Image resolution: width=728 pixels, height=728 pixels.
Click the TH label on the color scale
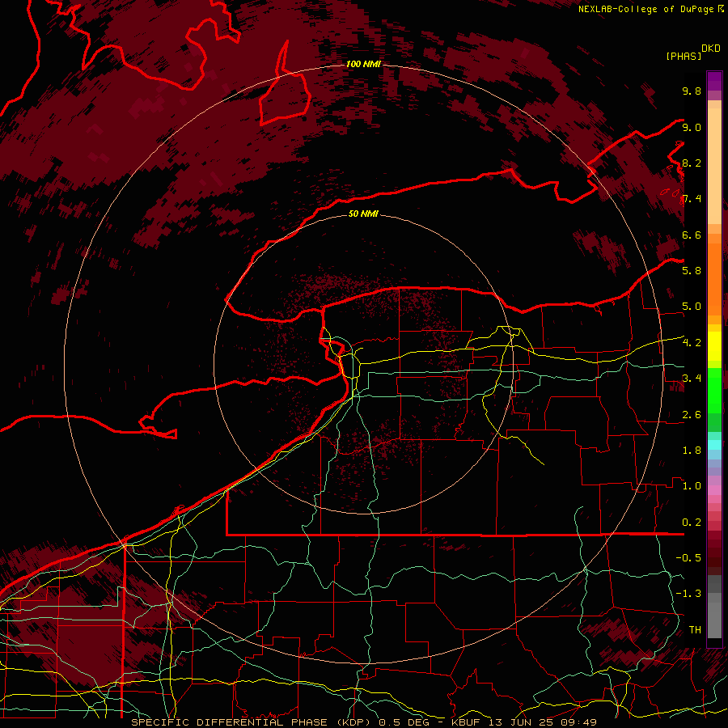coord(695,629)
